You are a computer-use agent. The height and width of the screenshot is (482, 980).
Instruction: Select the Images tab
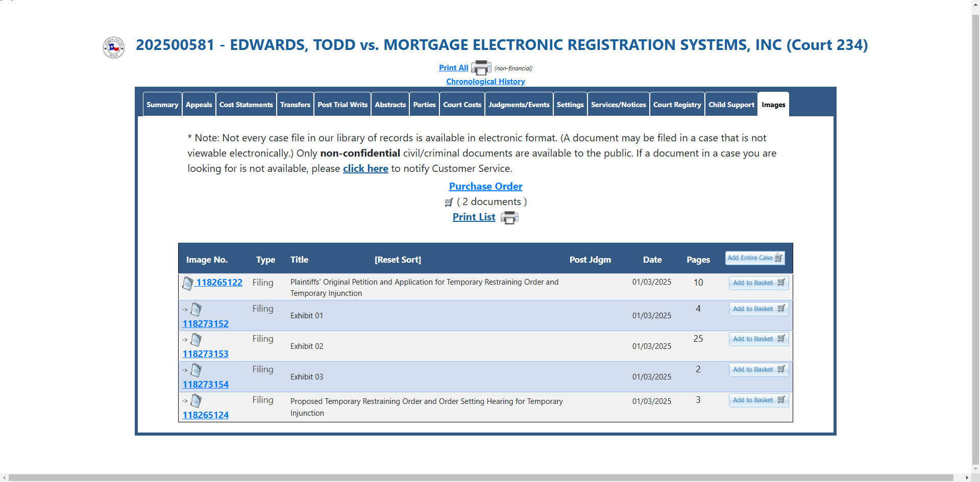coord(774,105)
